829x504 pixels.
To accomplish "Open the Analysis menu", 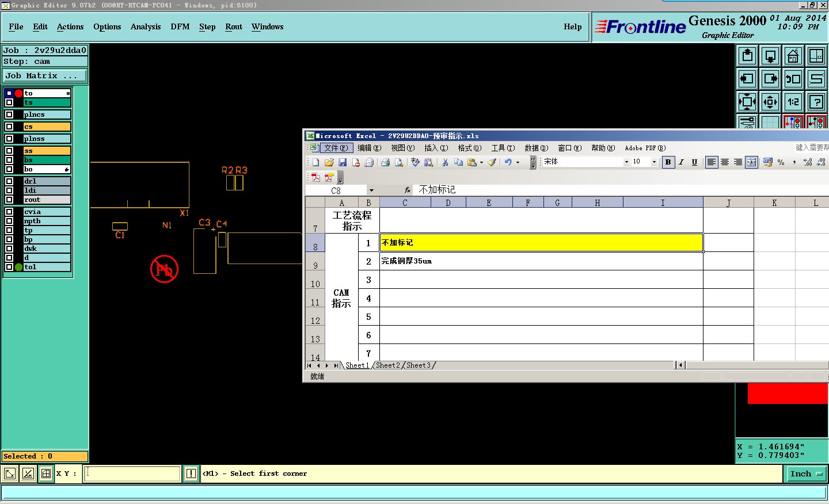I will point(146,27).
